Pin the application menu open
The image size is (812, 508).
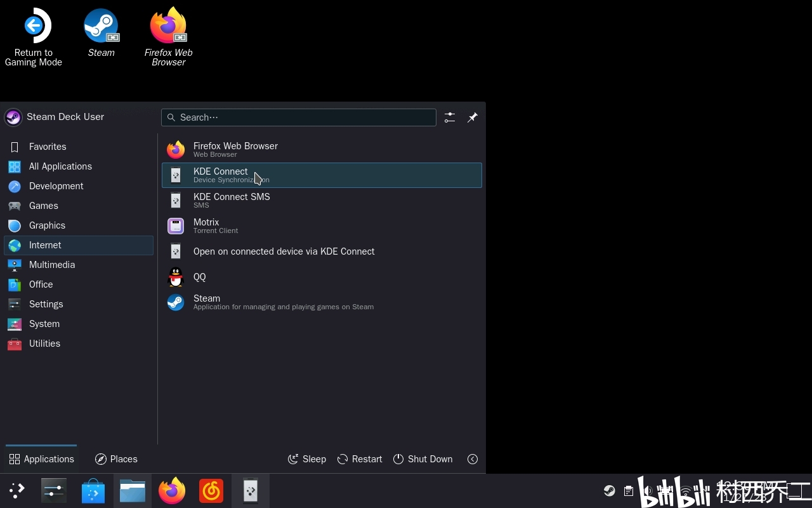473,117
